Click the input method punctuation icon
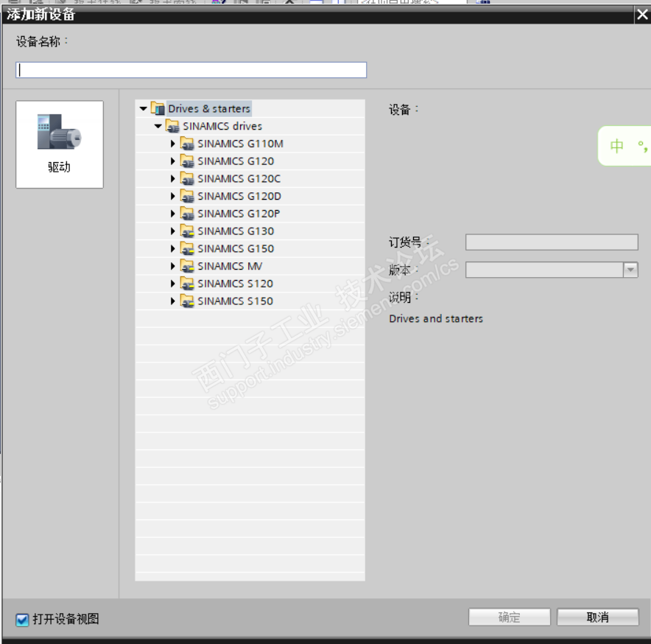 point(642,146)
